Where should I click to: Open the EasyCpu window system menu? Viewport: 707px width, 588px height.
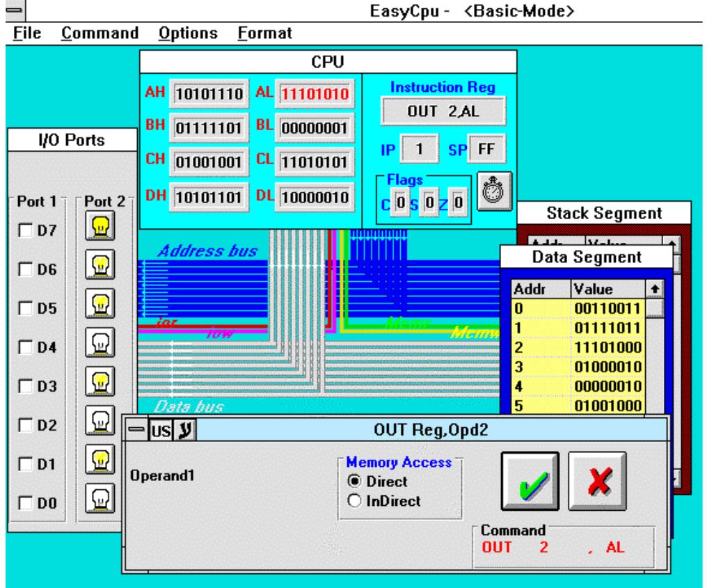[16, 10]
